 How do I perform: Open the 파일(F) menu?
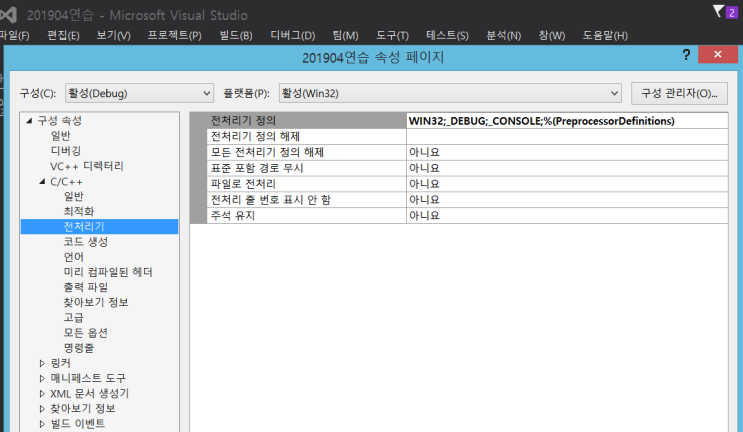point(14,36)
